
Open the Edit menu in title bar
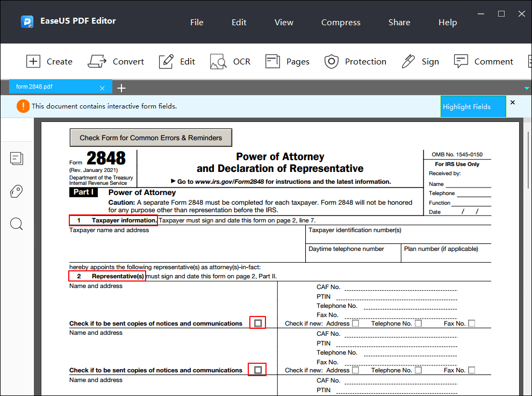(x=239, y=23)
